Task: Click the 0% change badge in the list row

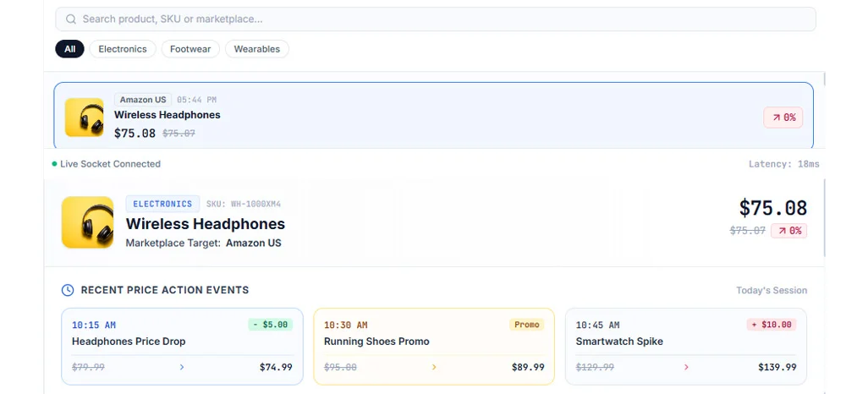Action: tap(783, 118)
